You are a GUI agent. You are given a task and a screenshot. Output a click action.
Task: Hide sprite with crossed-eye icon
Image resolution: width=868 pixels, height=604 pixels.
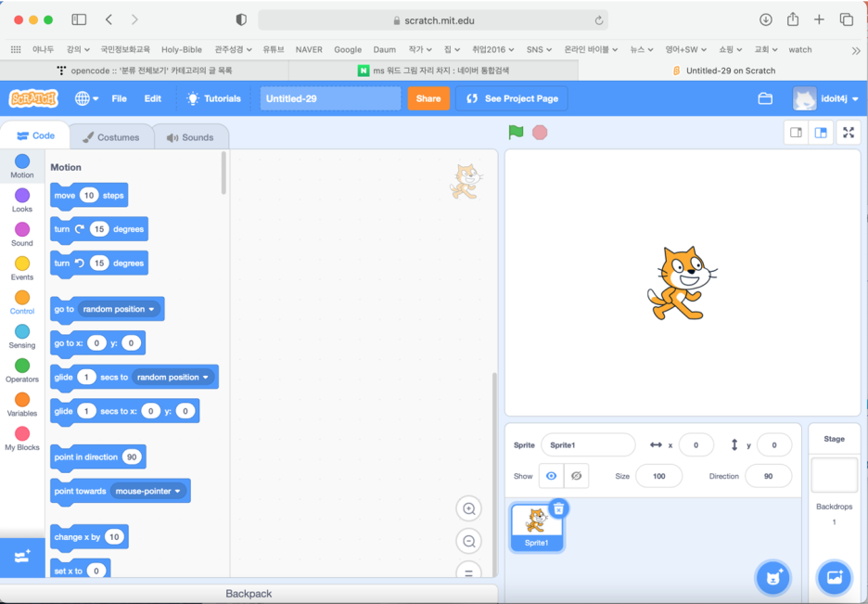[576, 476]
